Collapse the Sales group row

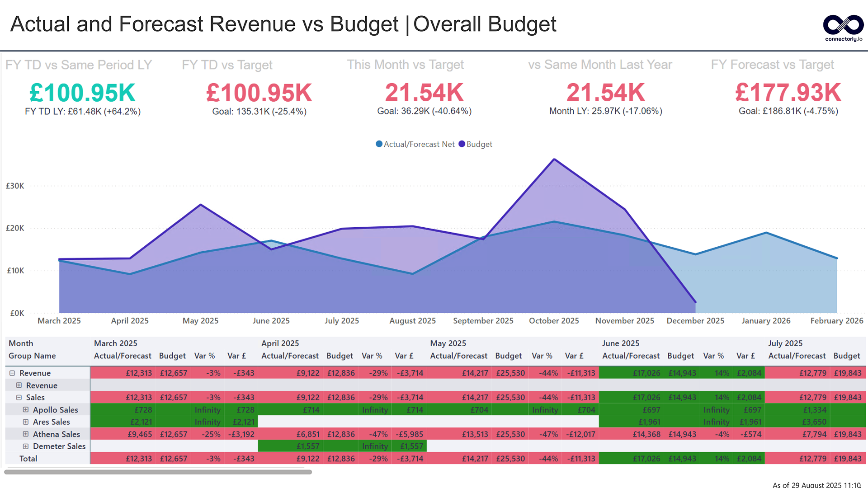click(x=19, y=397)
